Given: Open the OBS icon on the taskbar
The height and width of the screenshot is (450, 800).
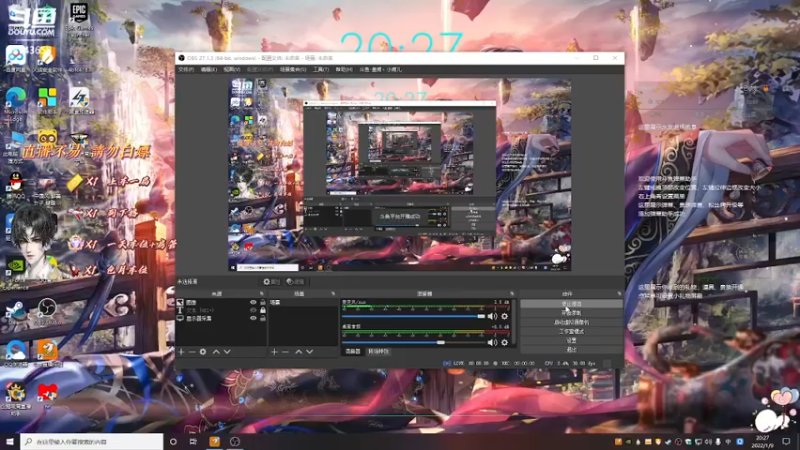Looking at the screenshot, I should [x=235, y=441].
